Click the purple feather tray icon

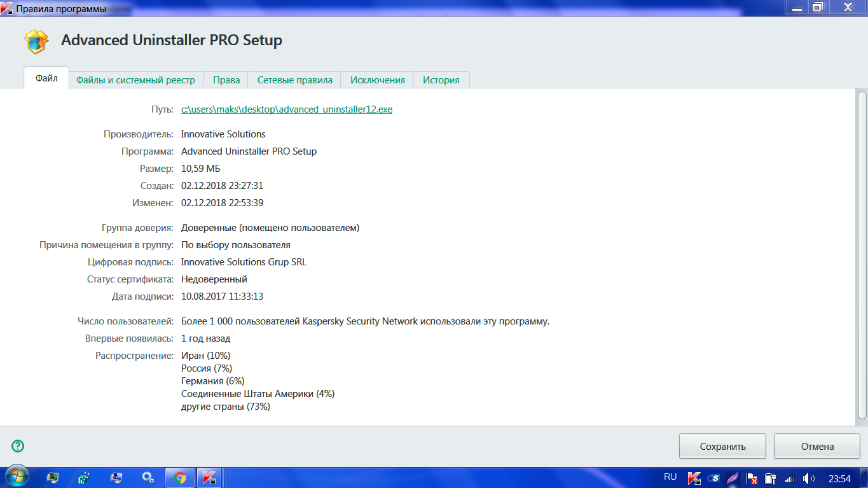733,478
